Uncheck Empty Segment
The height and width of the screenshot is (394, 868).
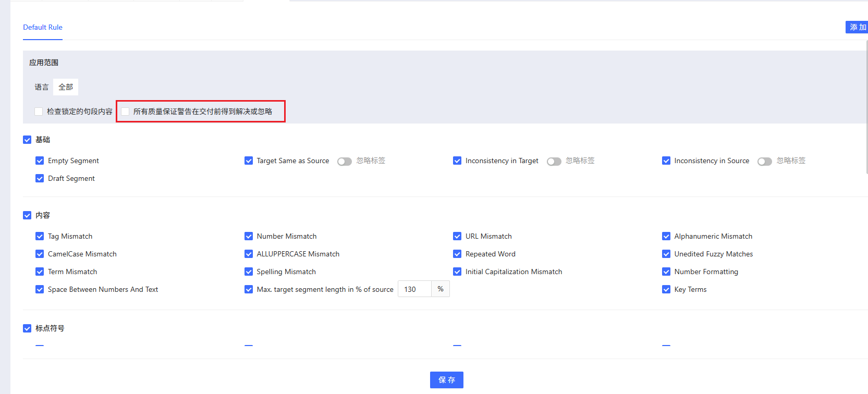(40, 161)
